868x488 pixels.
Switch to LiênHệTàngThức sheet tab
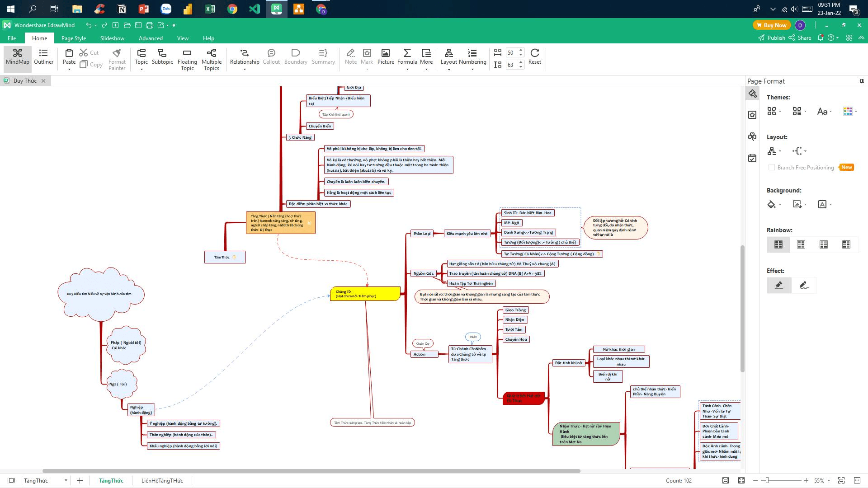(x=162, y=480)
